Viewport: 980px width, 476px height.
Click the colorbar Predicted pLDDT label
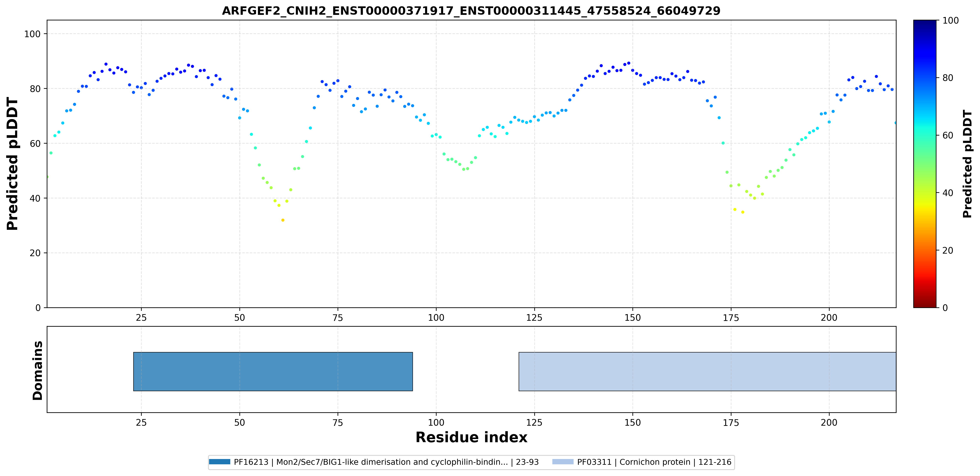coord(967,164)
